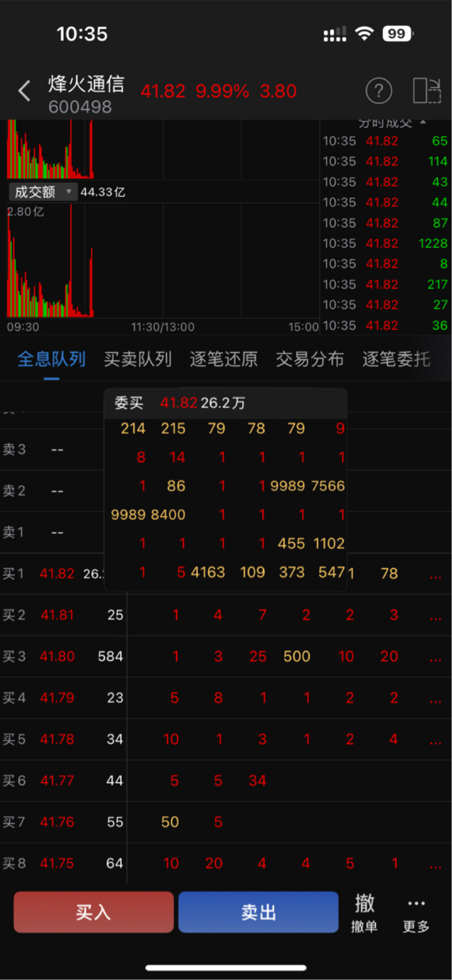The width and height of the screenshot is (452, 980).
Task: Tap the 4163 order in the 委买 popup
Action: pos(208,572)
